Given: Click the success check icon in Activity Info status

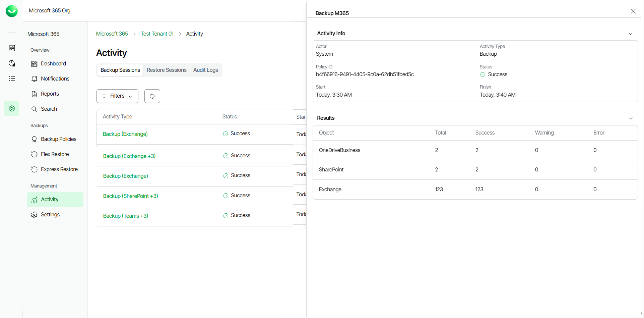Looking at the screenshot, I should coord(483,74).
